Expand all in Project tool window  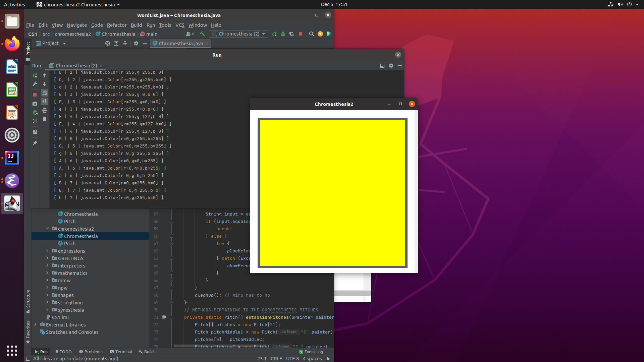116,43
